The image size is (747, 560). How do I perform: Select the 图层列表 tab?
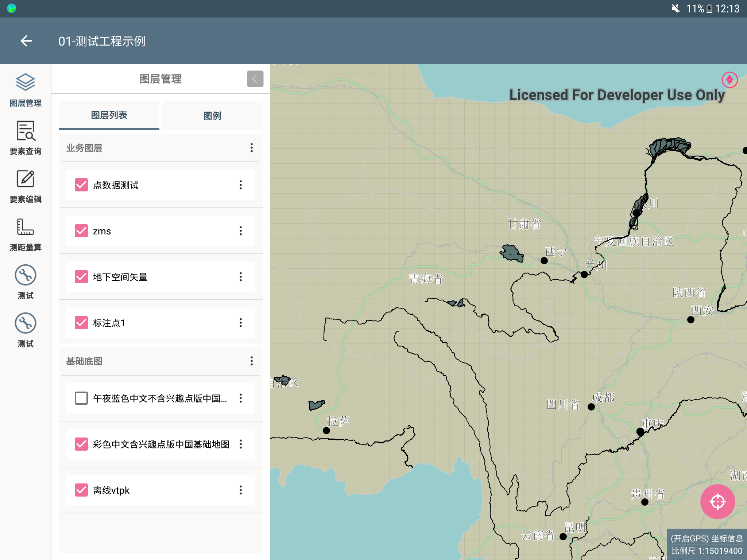tap(109, 115)
